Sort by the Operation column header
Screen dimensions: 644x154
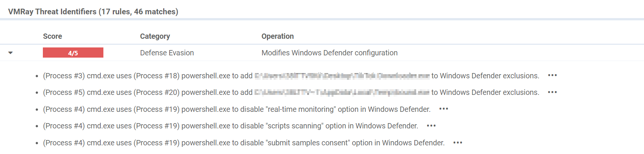(x=277, y=36)
